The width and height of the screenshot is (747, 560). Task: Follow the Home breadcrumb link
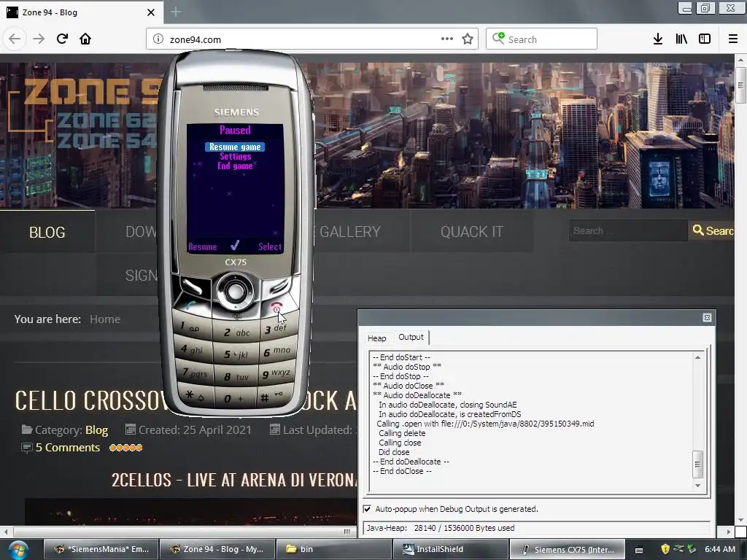click(105, 319)
